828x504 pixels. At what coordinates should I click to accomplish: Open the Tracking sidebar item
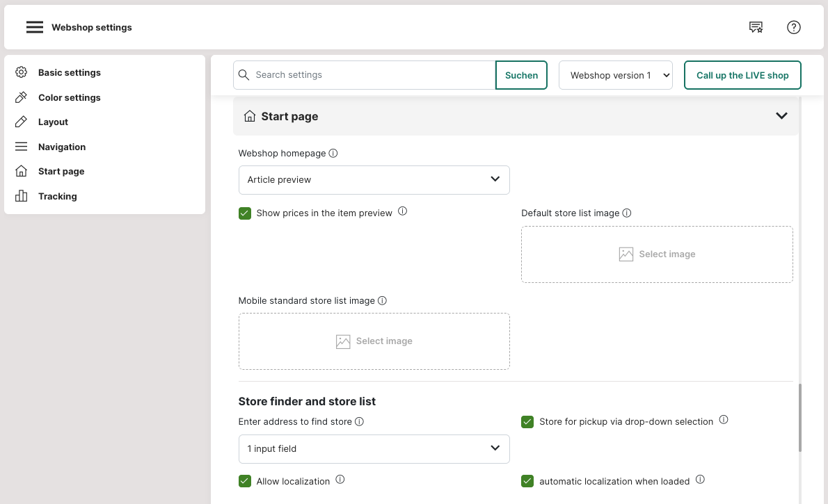pyautogui.click(x=57, y=196)
